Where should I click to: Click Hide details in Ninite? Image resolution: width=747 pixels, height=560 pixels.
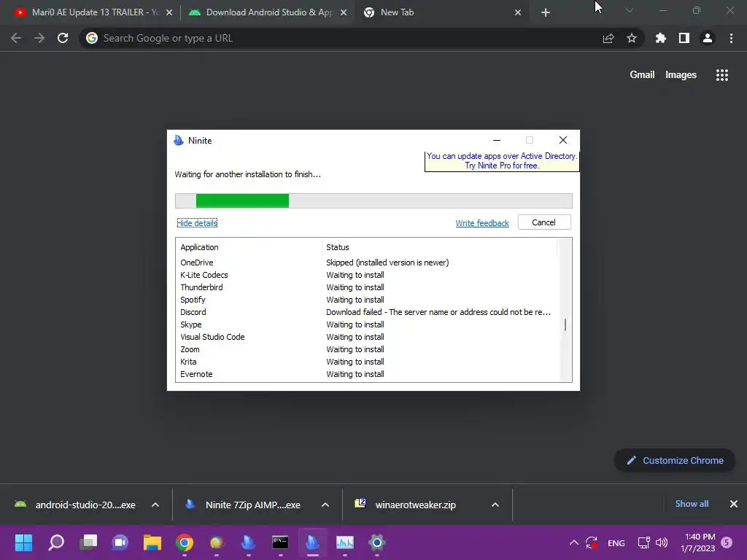(x=197, y=223)
